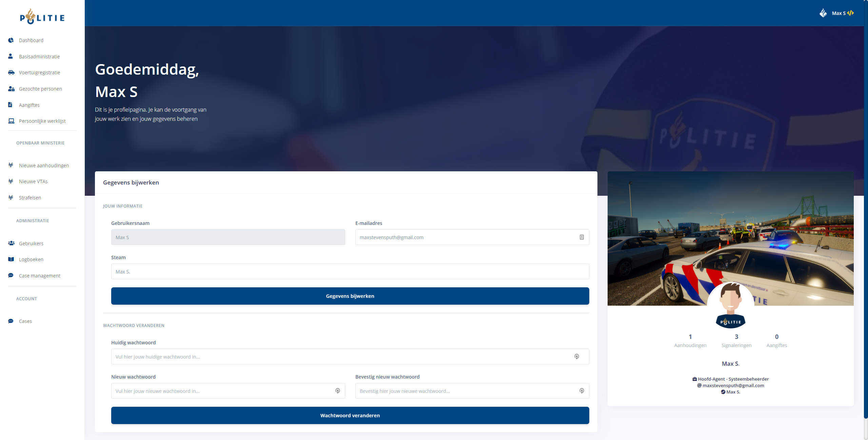
Task: Click contact icon in E-mailadres field
Action: click(581, 237)
